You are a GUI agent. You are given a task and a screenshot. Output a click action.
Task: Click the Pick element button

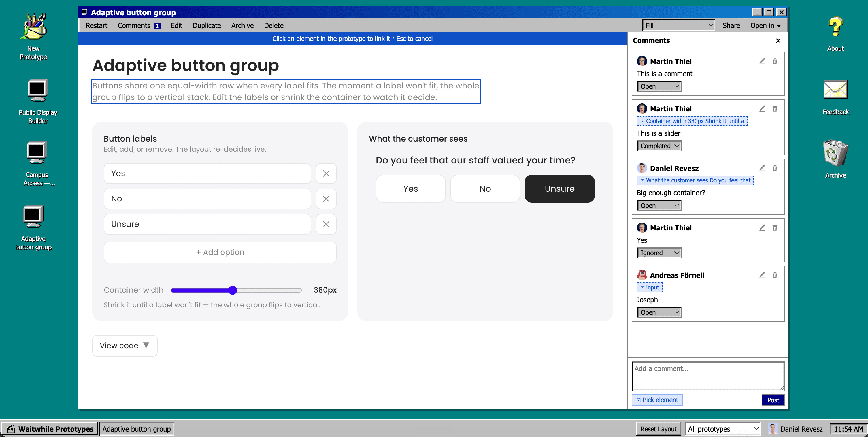click(x=657, y=400)
